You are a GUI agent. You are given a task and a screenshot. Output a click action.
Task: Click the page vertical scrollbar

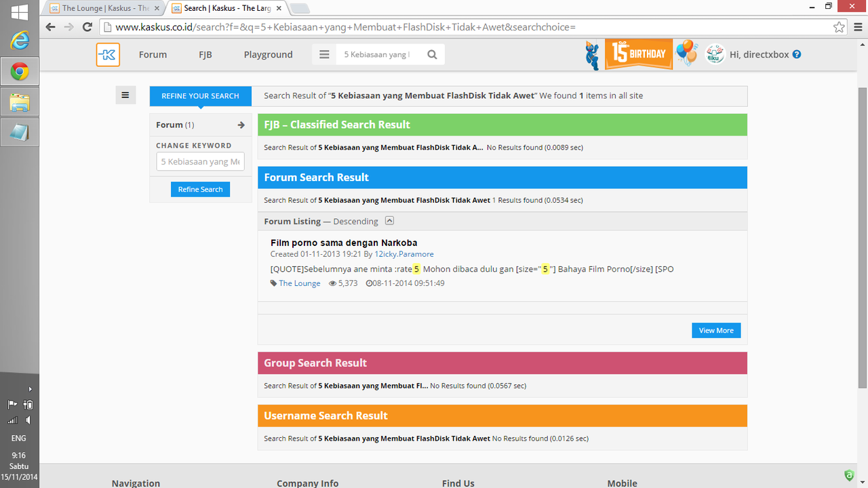pos(862,237)
